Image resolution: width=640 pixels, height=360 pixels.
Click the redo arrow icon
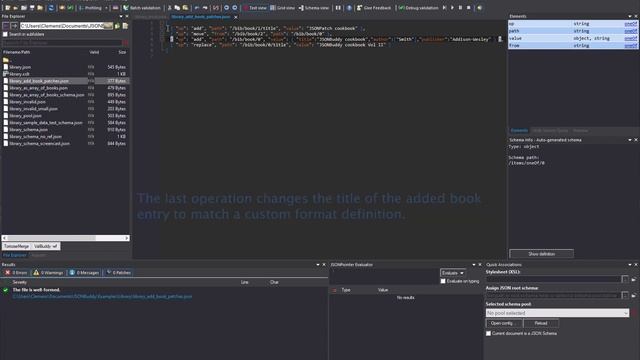(x=205, y=8)
